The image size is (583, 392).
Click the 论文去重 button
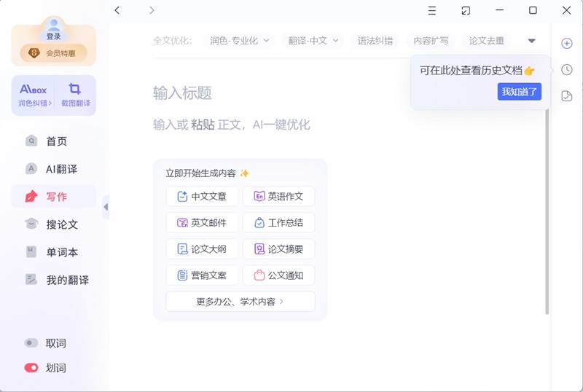486,41
